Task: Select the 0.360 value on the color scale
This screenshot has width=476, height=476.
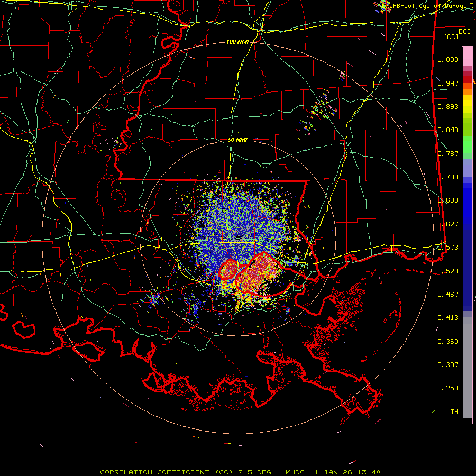Action: pyautogui.click(x=448, y=342)
